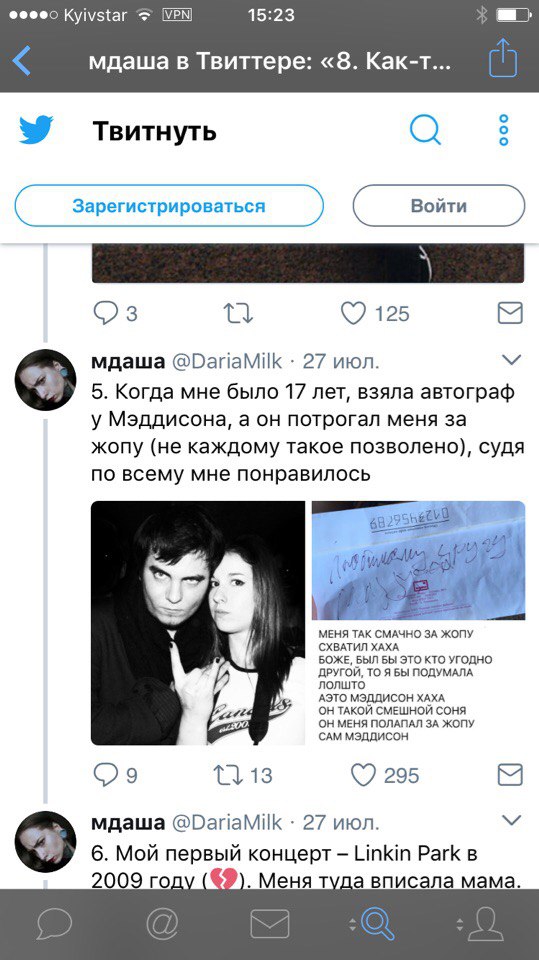Retweet the tweet with 13 retweets
The image size is (539, 960).
point(227,775)
